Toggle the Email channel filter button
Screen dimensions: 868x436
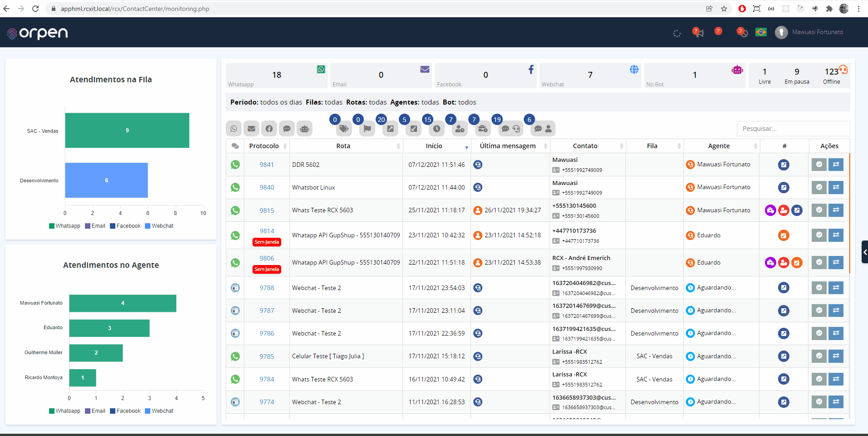(251, 129)
